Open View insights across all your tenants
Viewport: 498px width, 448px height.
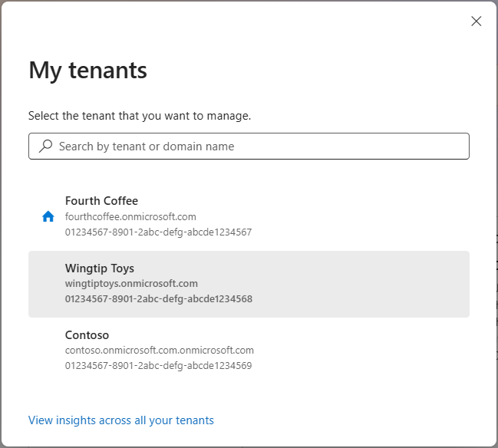[x=121, y=420]
